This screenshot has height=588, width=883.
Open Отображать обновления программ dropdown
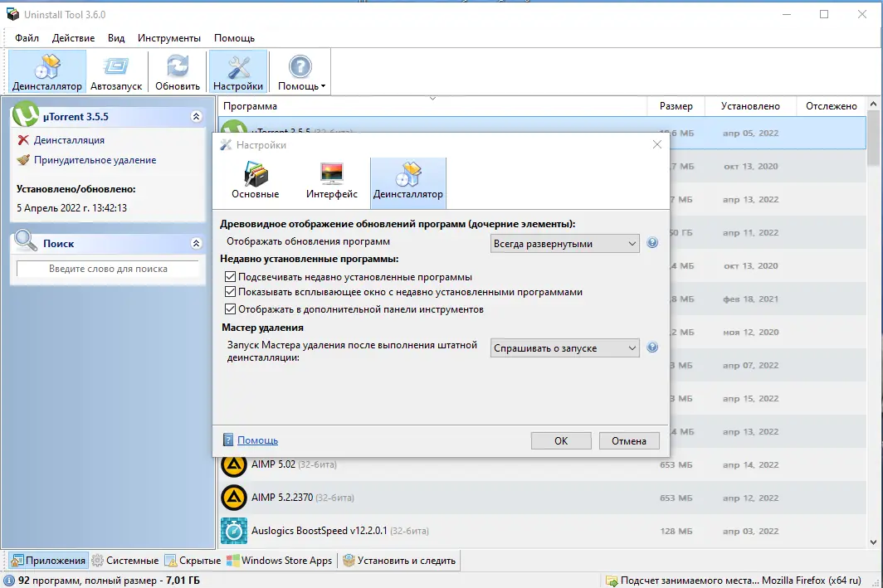tap(565, 244)
